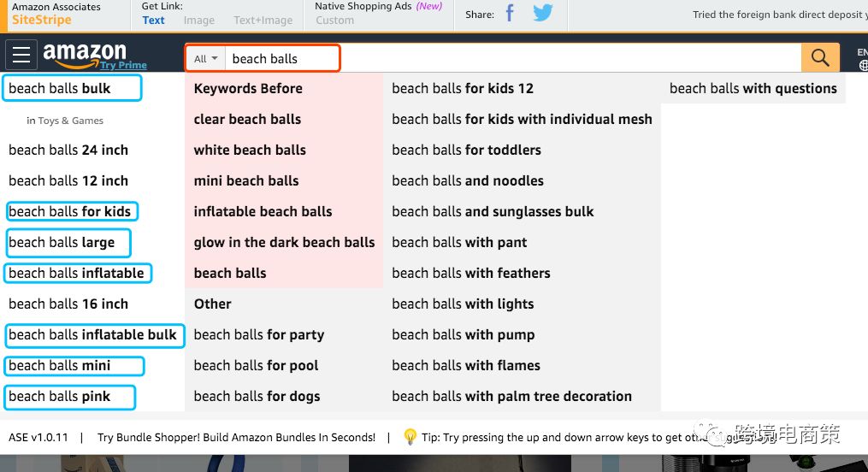
Task: Click the ASE v1.0.11 version label
Action: (x=38, y=437)
